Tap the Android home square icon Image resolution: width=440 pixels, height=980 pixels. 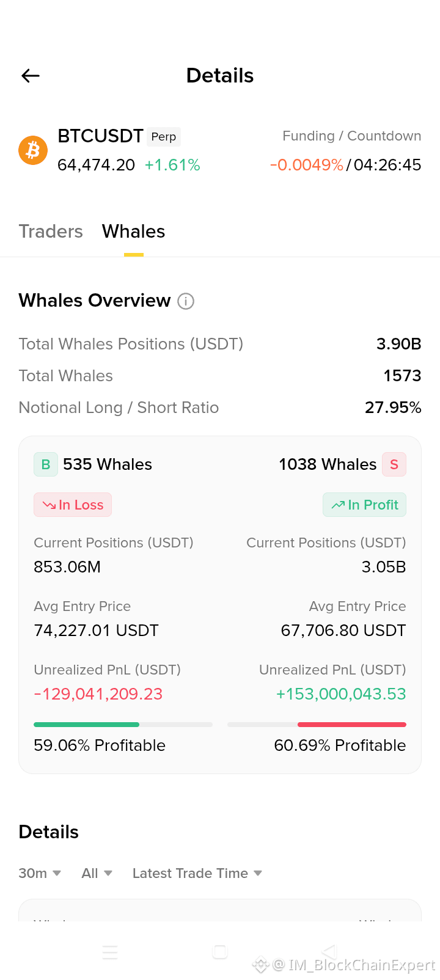[220, 952]
